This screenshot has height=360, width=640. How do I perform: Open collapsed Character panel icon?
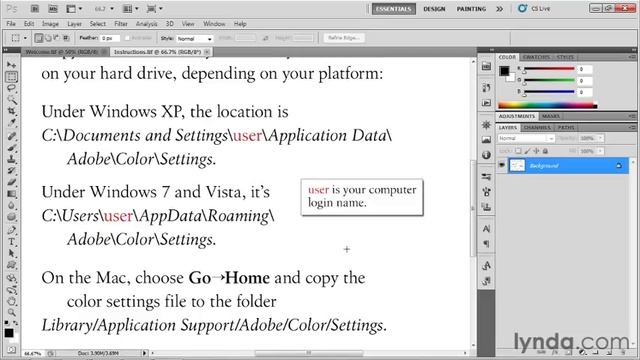pyautogui.click(x=486, y=229)
